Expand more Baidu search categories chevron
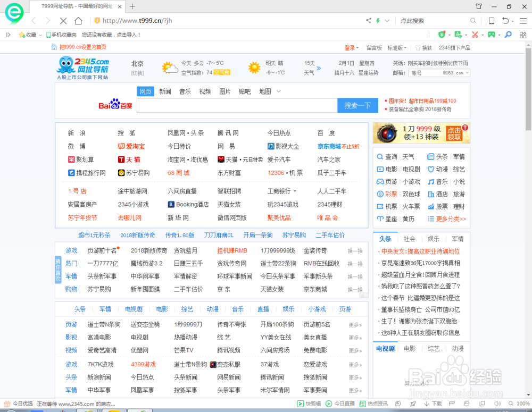The width and height of the screenshot is (532, 412). click(279, 91)
